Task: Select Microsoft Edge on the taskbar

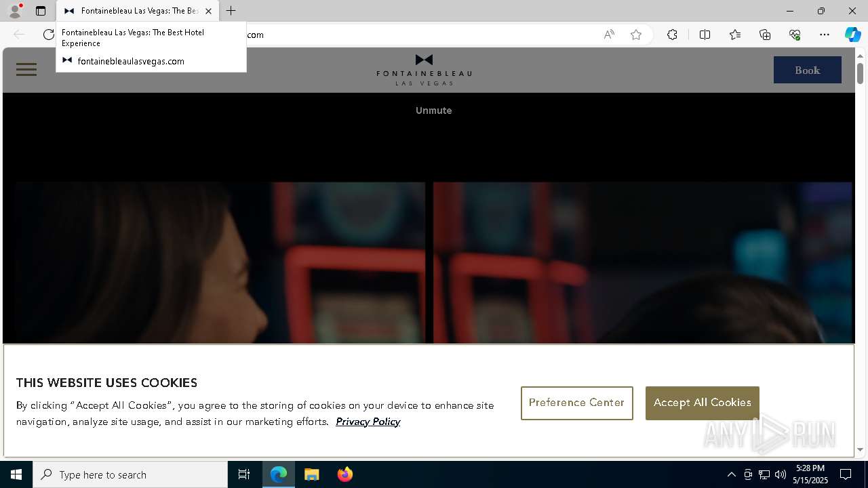Action: pyautogui.click(x=279, y=474)
